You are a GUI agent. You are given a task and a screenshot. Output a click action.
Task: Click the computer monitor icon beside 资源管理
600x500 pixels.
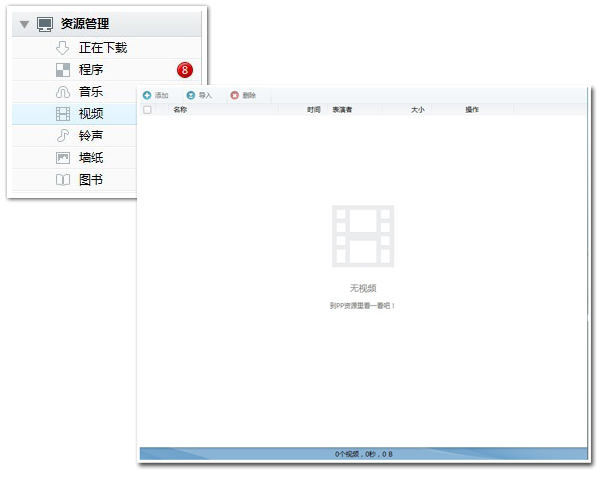45,24
